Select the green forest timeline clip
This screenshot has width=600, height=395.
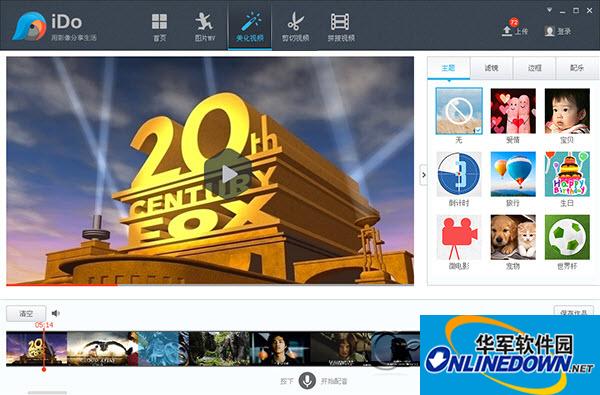pyautogui.click(x=219, y=349)
